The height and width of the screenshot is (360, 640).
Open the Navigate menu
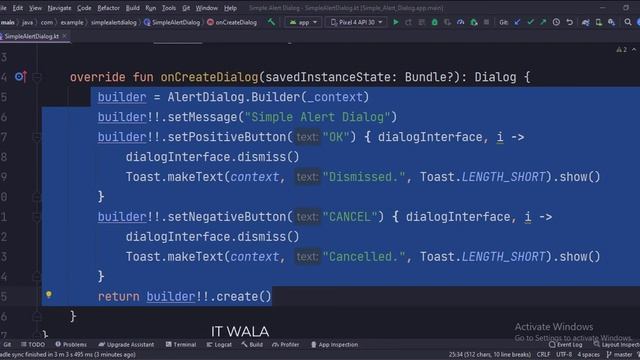pyautogui.click(x=59, y=8)
